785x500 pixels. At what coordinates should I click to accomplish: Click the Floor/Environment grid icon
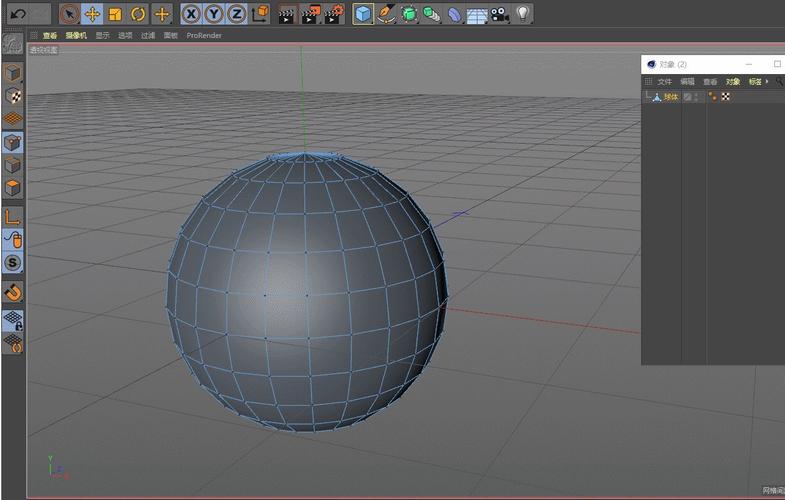coord(477,14)
